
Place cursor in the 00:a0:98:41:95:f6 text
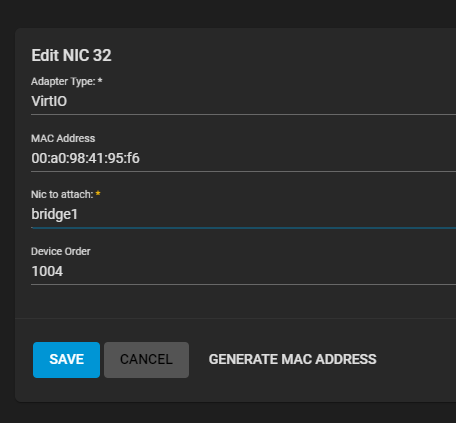click(x=85, y=158)
